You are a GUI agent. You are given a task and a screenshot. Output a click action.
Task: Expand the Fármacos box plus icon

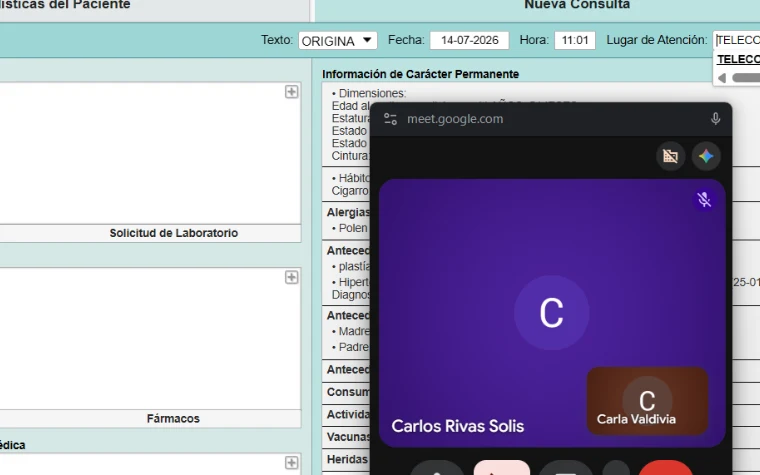click(291, 277)
